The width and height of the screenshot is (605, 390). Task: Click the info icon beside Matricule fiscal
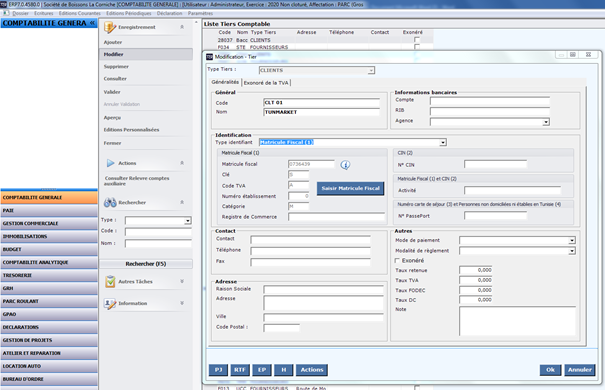(x=345, y=165)
